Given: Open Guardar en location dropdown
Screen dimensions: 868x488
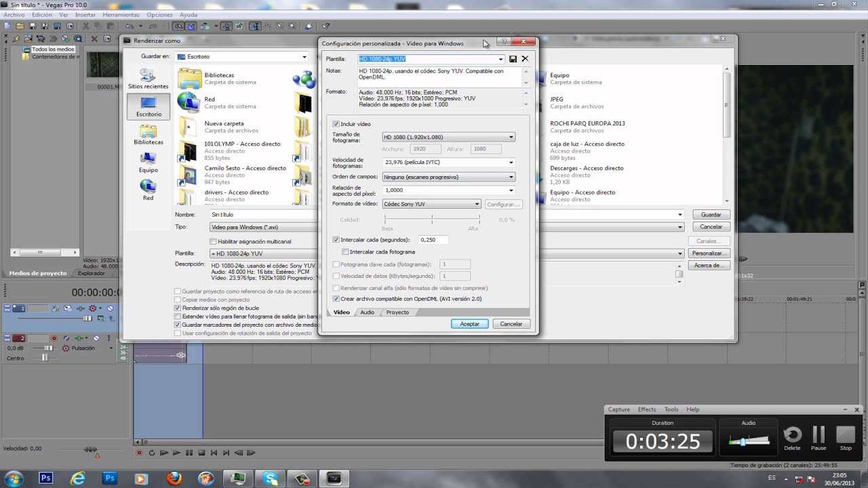Looking at the screenshot, I should (x=242, y=57).
